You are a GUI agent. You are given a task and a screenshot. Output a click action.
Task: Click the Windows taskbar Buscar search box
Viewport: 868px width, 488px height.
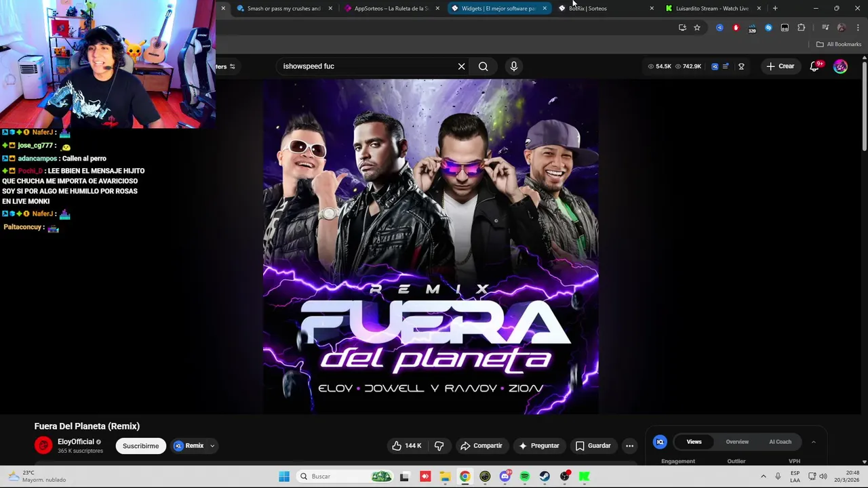[343, 476]
